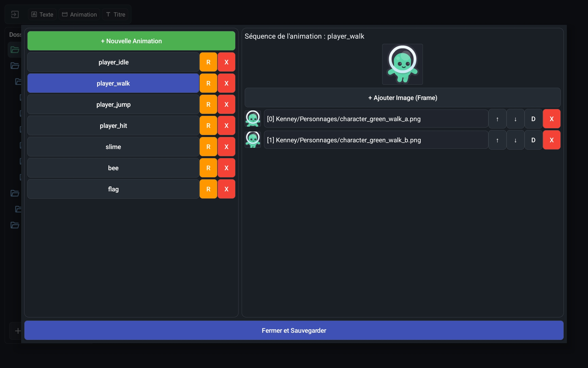Click the exit arrow icon in top toolbar
The width and height of the screenshot is (588, 368).
click(x=15, y=14)
